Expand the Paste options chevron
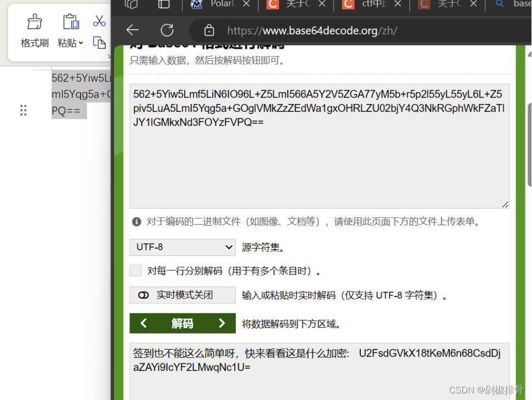This screenshot has width=532, height=400. (x=81, y=43)
